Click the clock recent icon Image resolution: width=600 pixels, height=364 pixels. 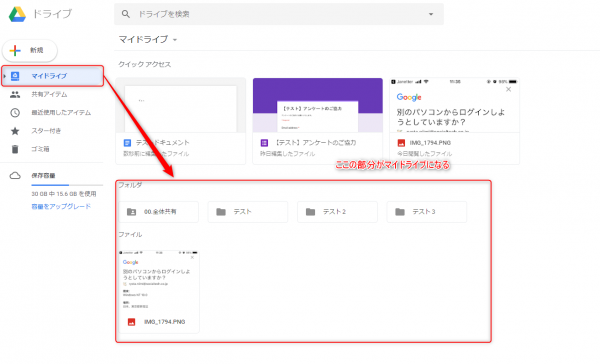tap(15, 113)
